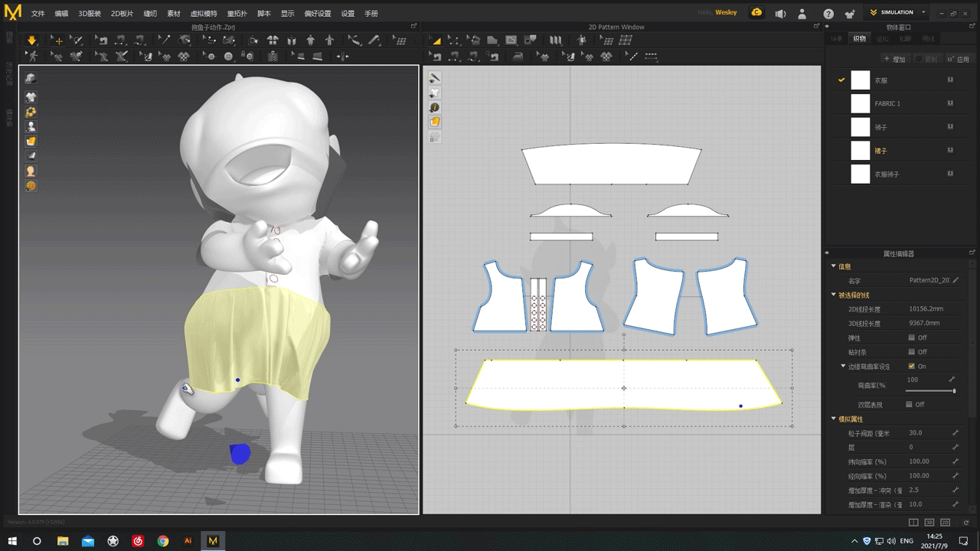Select the Internal Rectangle tool in 2D toolbar

[x=511, y=41]
